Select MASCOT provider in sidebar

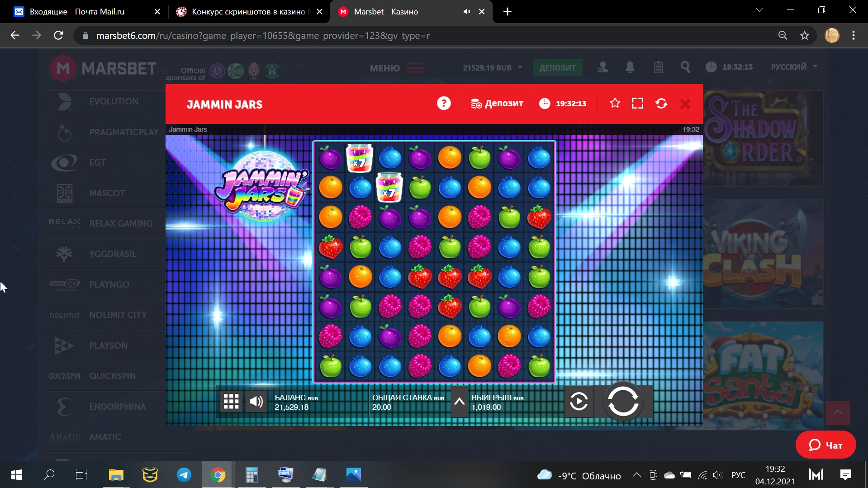click(x=104, y=193)
